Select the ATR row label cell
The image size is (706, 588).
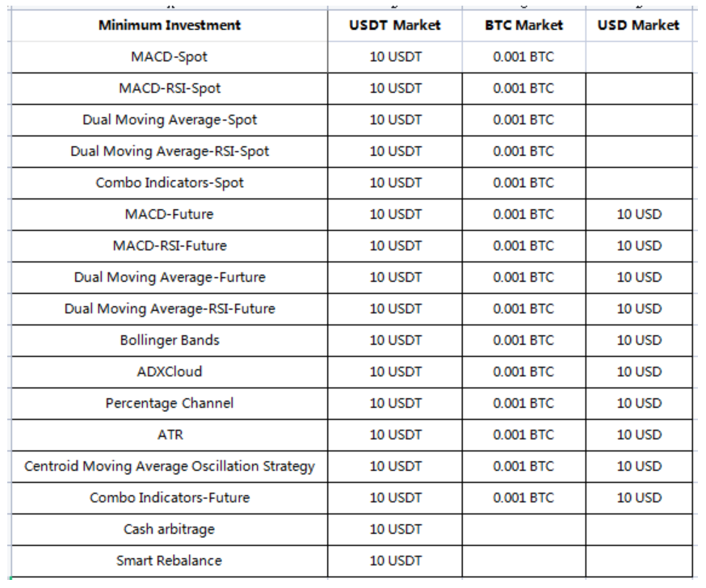(170, 435)
